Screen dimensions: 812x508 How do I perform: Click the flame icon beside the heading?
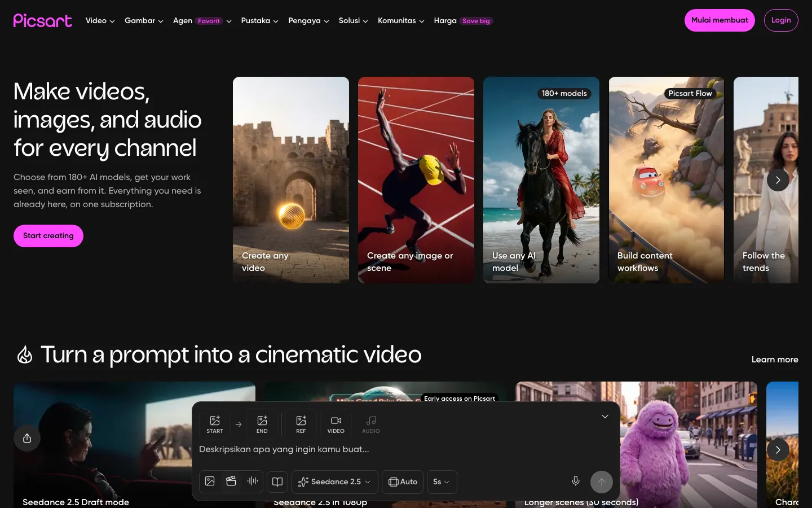[x=24, y=355]
